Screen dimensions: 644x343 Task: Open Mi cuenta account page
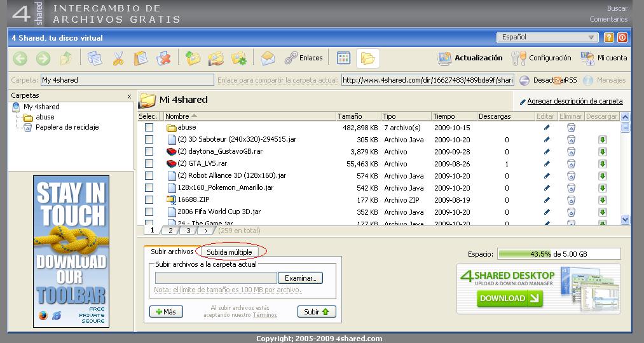604,58
